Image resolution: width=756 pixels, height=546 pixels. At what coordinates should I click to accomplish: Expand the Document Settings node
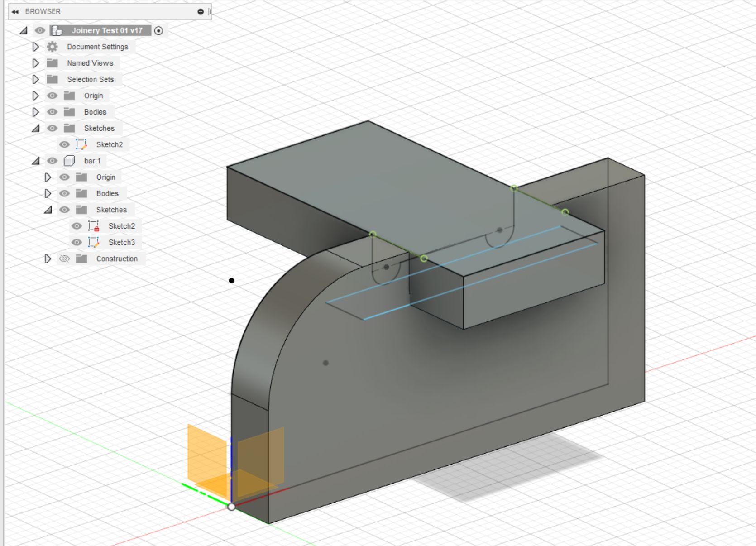(x=35, y=47)
